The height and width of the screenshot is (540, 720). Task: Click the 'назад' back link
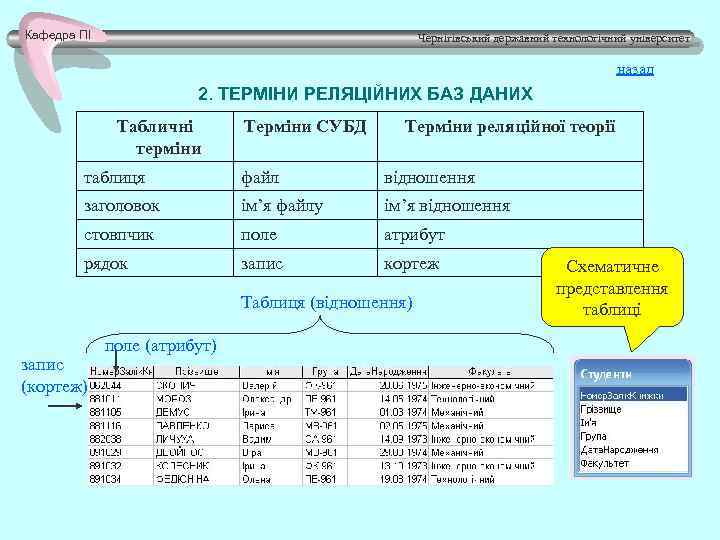(635, 70)
